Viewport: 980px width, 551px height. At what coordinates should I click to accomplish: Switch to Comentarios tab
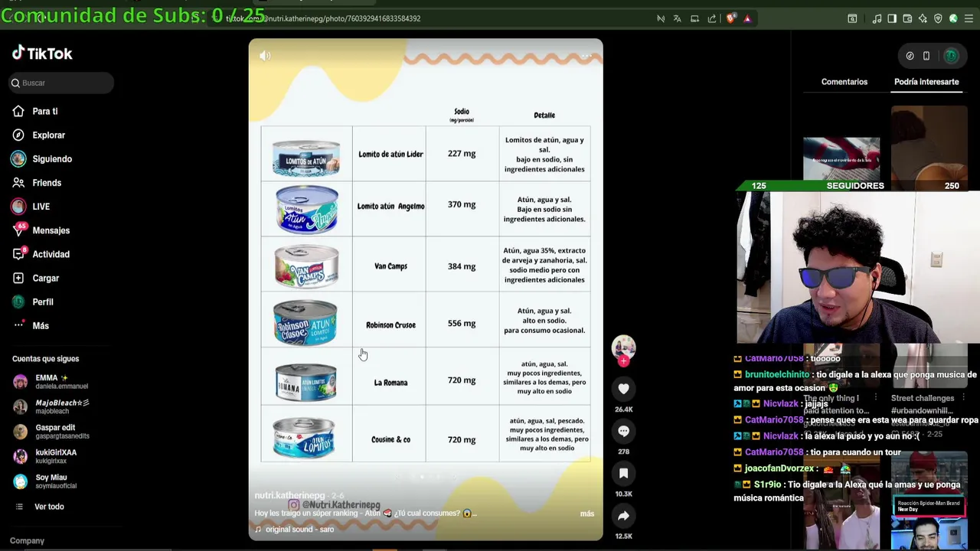[x=844, y=82]
